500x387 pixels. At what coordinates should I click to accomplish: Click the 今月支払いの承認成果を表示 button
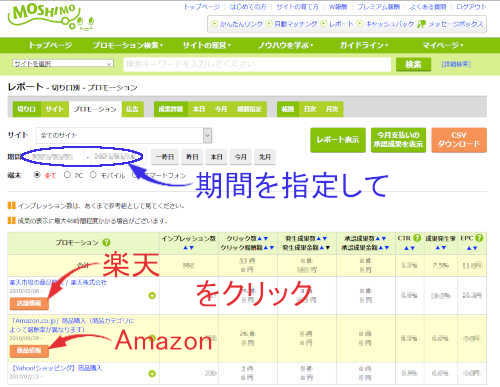[398, 140]
